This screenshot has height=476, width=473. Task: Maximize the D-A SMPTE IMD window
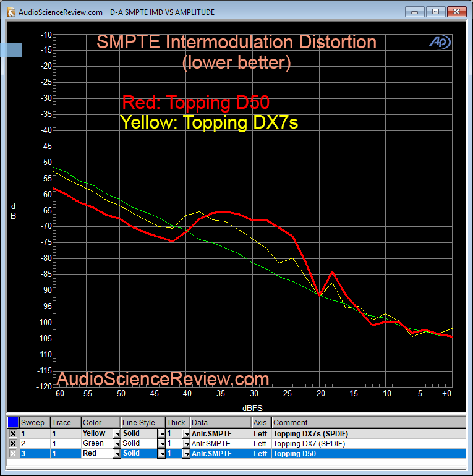click(435, 12)
